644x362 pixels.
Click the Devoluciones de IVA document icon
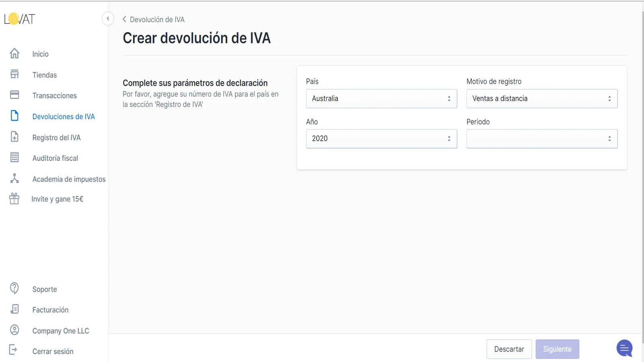(14, 116)
